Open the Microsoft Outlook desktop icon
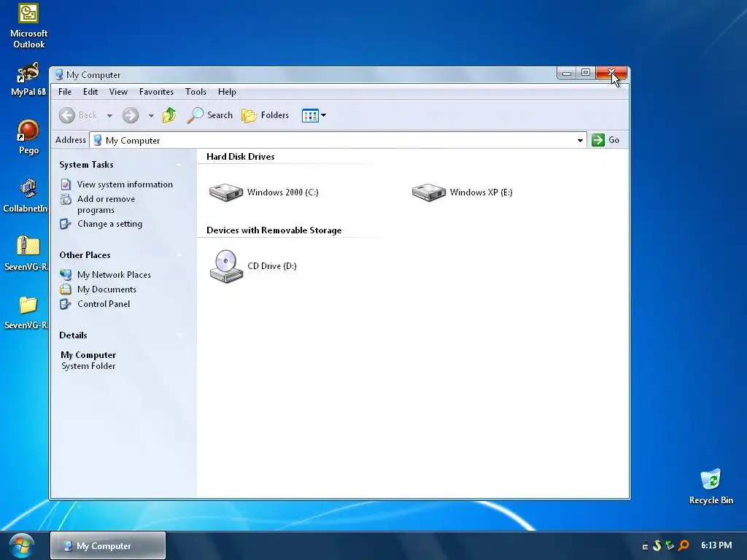 click(28, 26)
